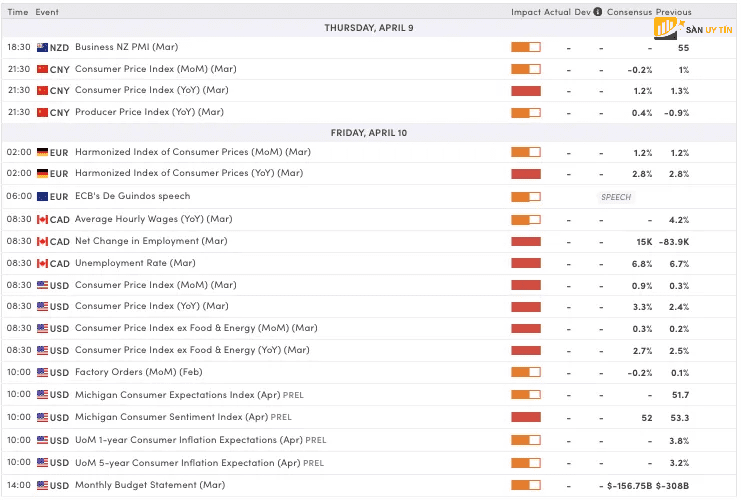Click Canada flag beside Average Hourly Wages
Screen dimensions: 741x500
(42, 219)
